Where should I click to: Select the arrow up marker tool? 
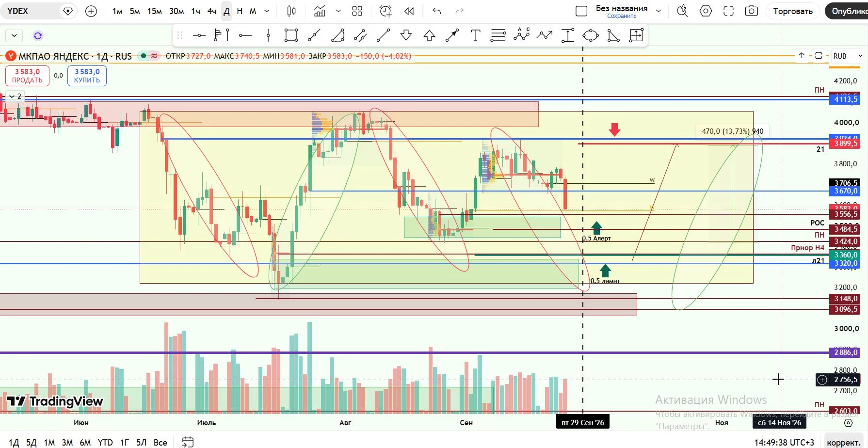coord(429,35)
